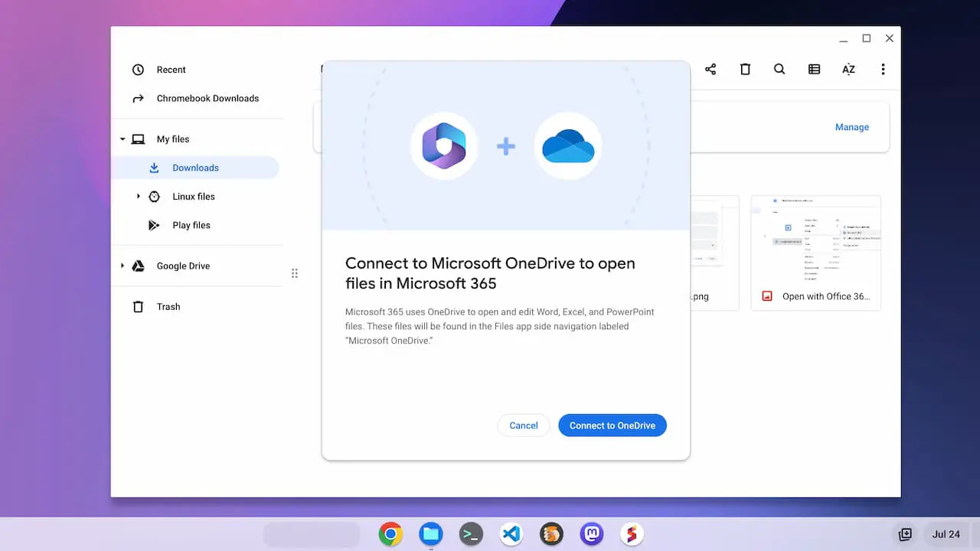Click the dialog heading about Microsoft OneDrive
Screen dimensions: 980x551
point(490,273)
